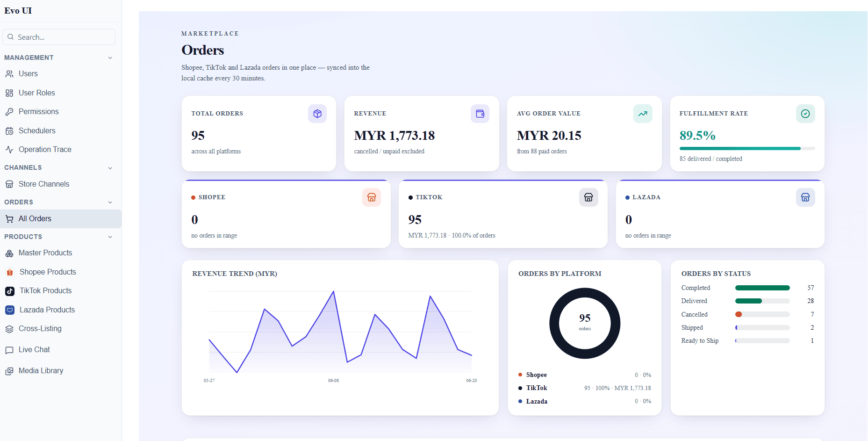
Task: Click the Live Chat bubble icon
Action: pos(9,350)
